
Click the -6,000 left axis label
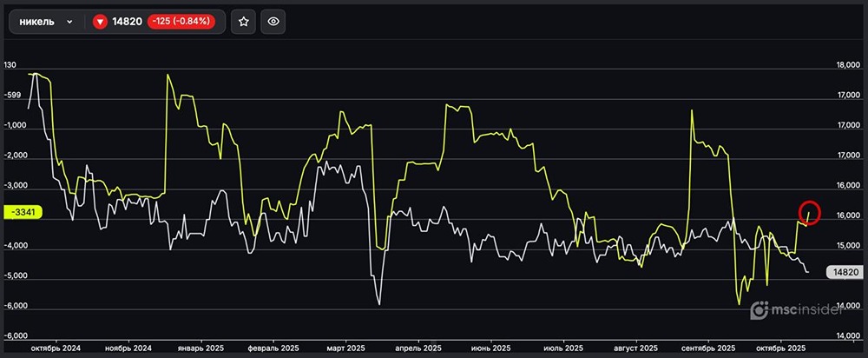[x=16, y=307]
